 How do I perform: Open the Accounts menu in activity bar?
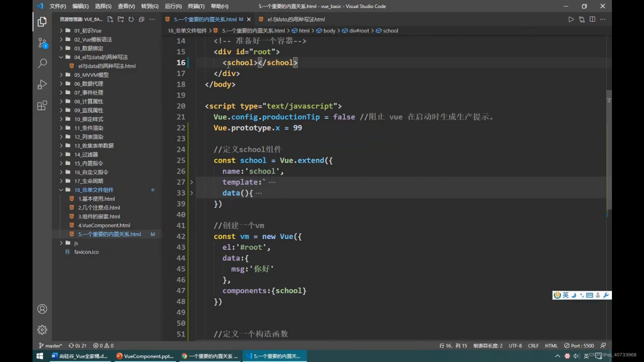42,309
